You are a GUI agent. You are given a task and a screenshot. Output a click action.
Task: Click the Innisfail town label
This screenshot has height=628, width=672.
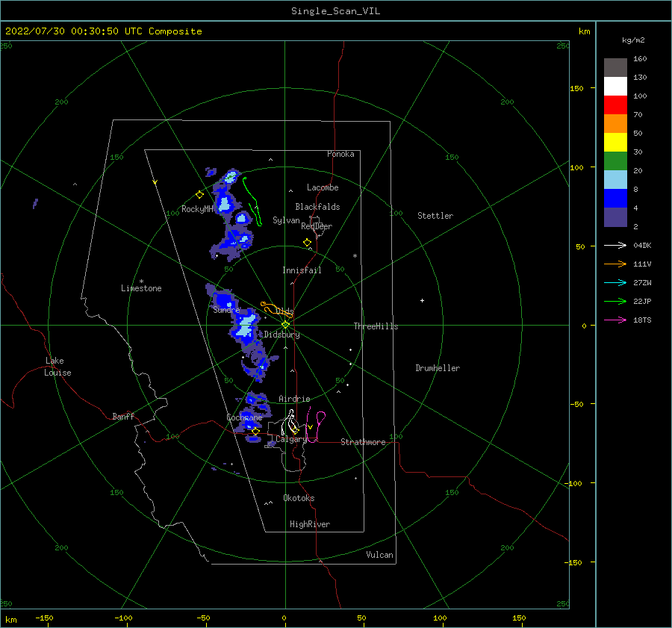(x=302, y=270)
